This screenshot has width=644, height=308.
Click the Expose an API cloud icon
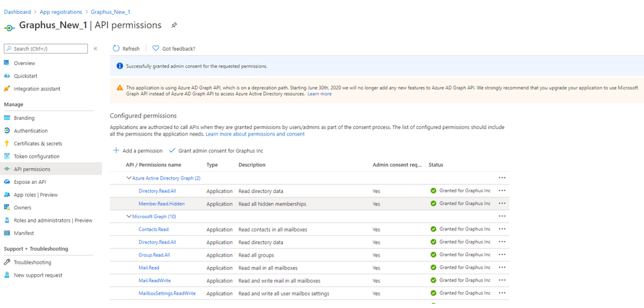7,182
